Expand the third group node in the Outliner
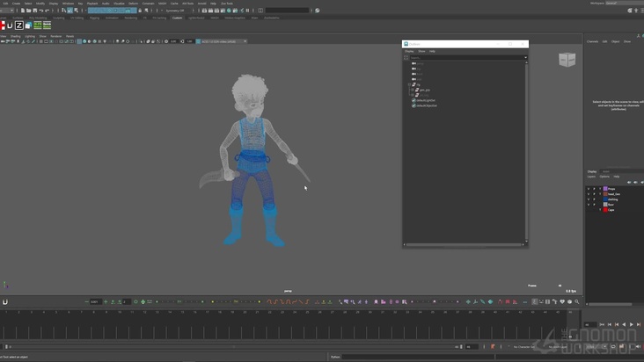Screen dimensions: 644x362 pos(413,95)
